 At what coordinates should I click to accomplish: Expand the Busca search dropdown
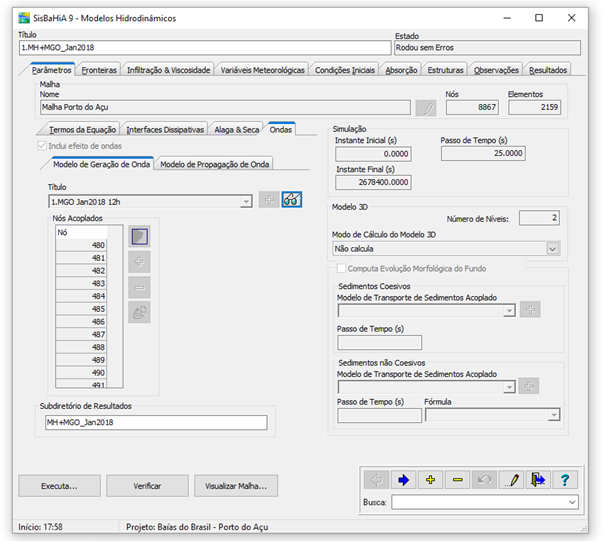coord(572,502)
